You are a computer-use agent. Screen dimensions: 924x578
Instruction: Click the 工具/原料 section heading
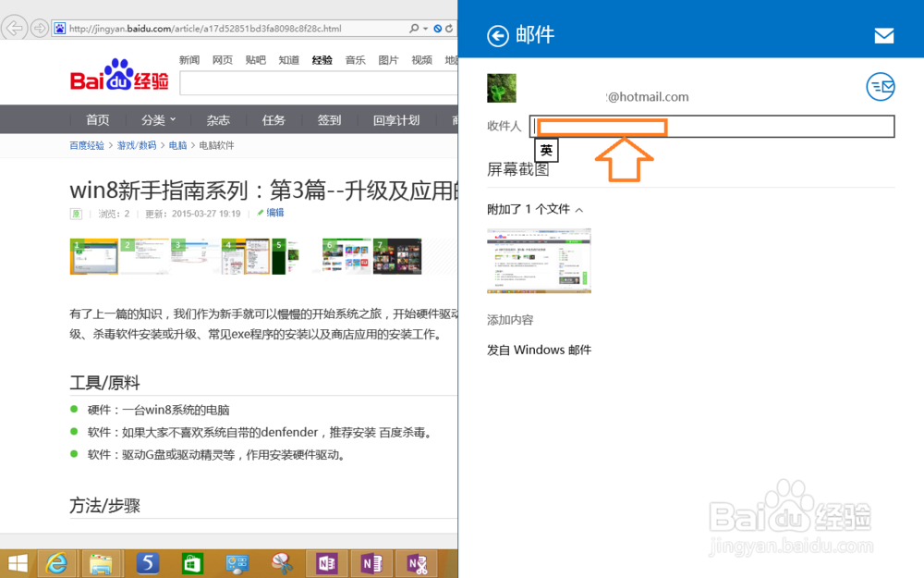click(x=105, y=383)
